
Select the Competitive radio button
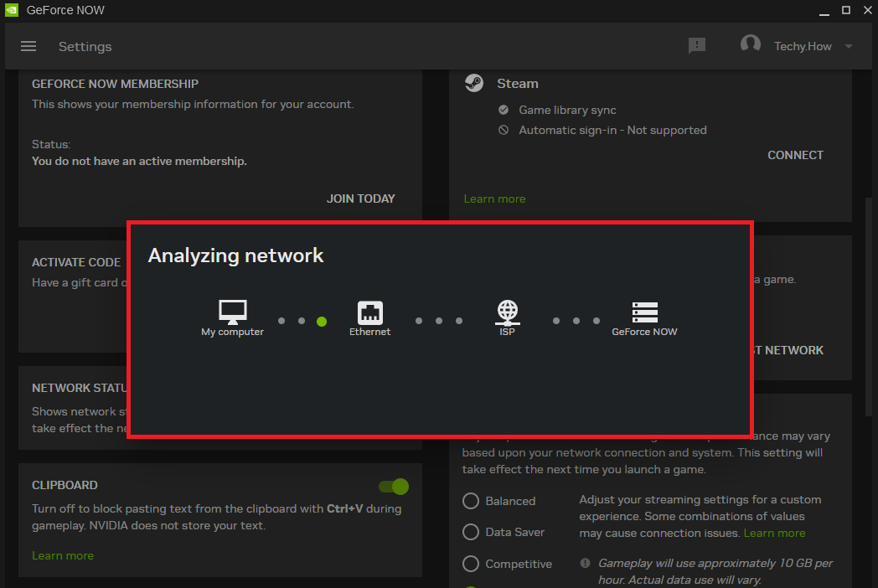pyautogui.click(x=471, y=564)
